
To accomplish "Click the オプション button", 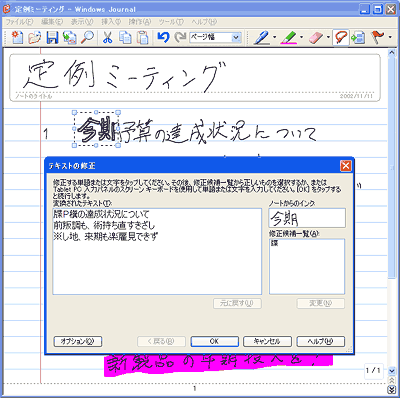I will coord(78,341).
